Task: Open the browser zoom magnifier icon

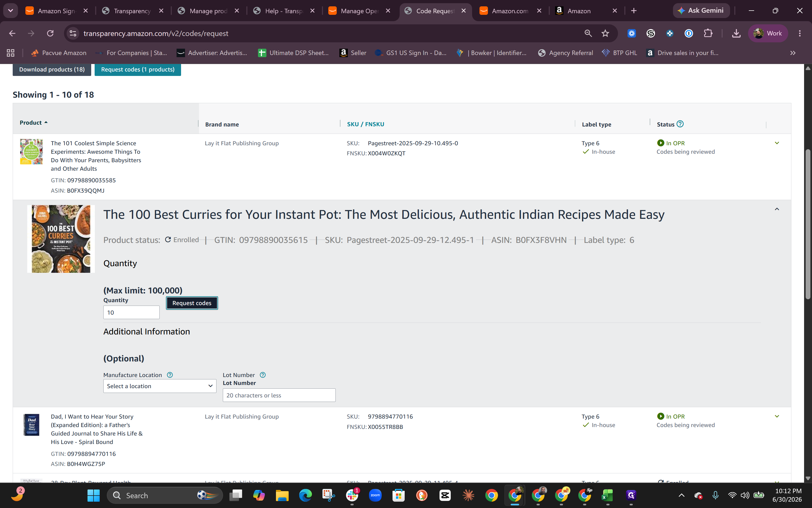Action: click(588, 33)
